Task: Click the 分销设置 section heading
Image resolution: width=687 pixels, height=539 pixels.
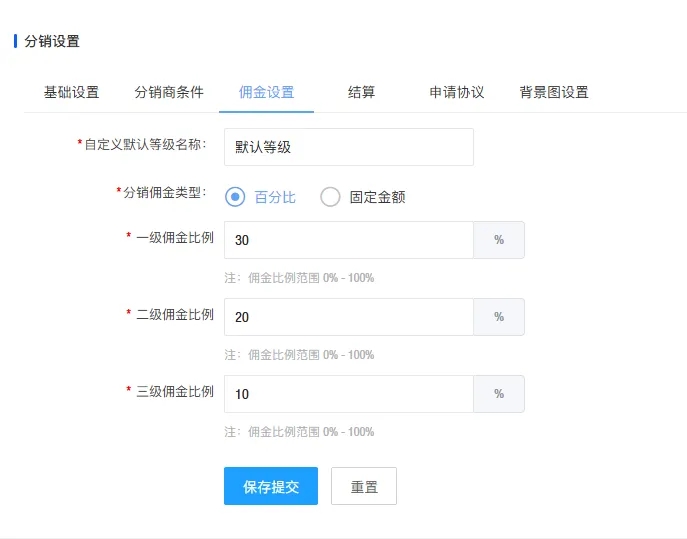Action: [x=51, y=41]
